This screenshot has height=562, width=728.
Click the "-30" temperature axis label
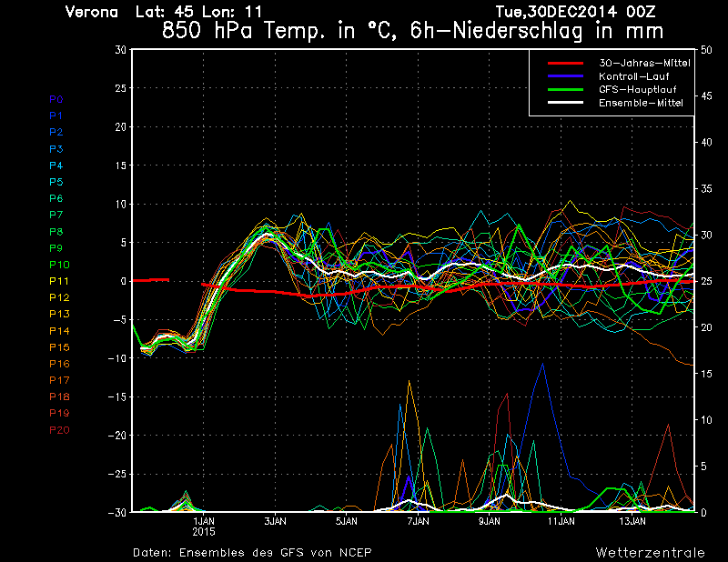116,513
